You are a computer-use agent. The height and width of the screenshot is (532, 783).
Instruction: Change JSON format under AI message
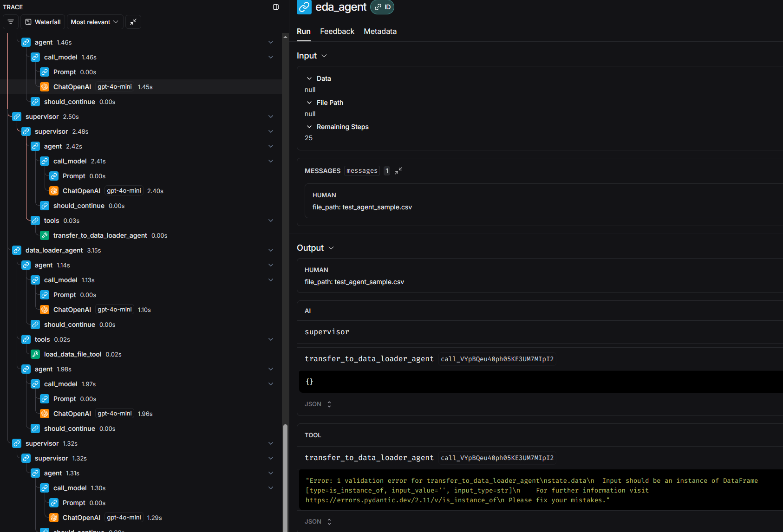tap(318, 404)
